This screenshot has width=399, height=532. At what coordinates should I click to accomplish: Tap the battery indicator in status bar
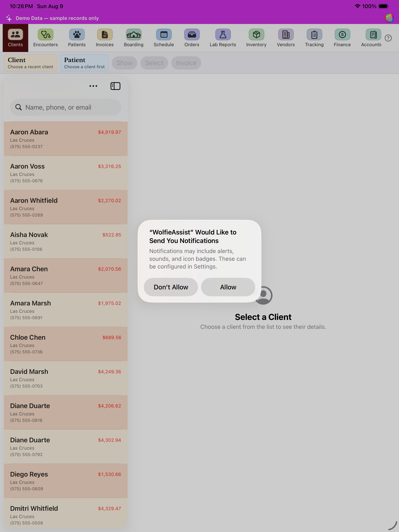coord(384,6)
